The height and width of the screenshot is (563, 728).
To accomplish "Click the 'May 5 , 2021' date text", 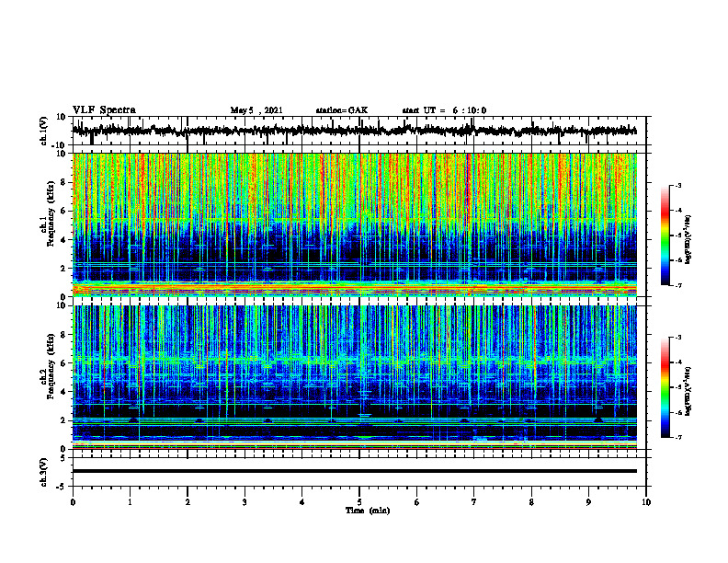I will click(x=256, y=110).
